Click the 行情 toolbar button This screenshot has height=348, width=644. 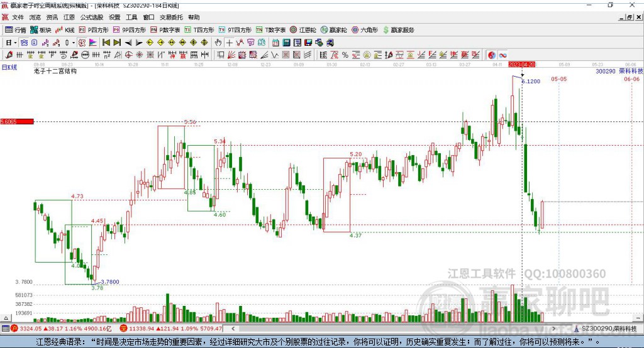pos(15,30)
